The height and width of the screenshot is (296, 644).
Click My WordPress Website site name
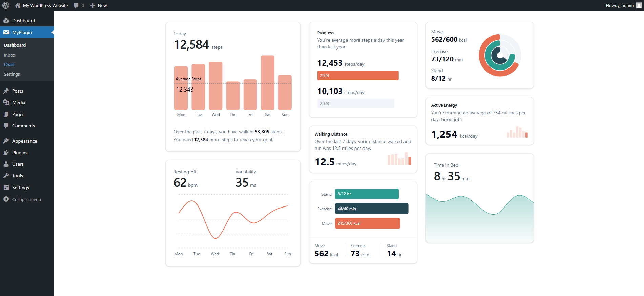click(x=45, y=5)
